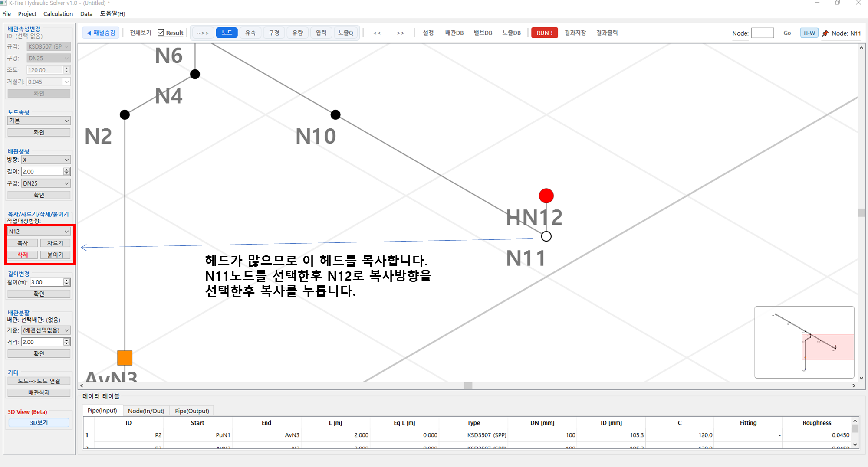The image size is (868, 467).
Task: Click 결과출력 to print results
Action: pos(607,33)
